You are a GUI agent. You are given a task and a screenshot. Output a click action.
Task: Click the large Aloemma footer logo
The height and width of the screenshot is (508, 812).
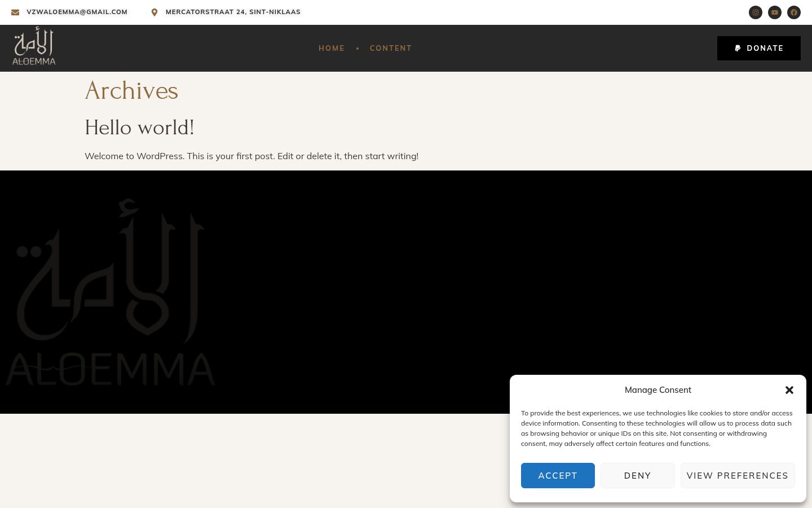[111, 292]
